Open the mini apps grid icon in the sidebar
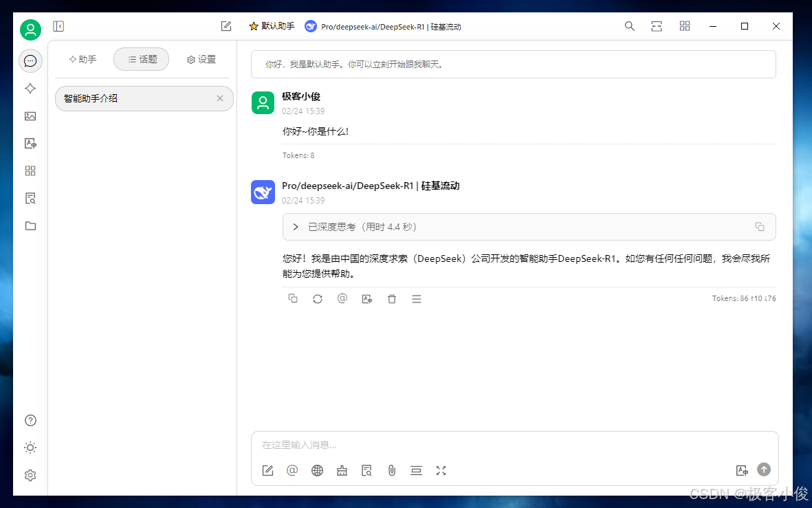Viewport: 812px width, 508px height. pos(30,171)
